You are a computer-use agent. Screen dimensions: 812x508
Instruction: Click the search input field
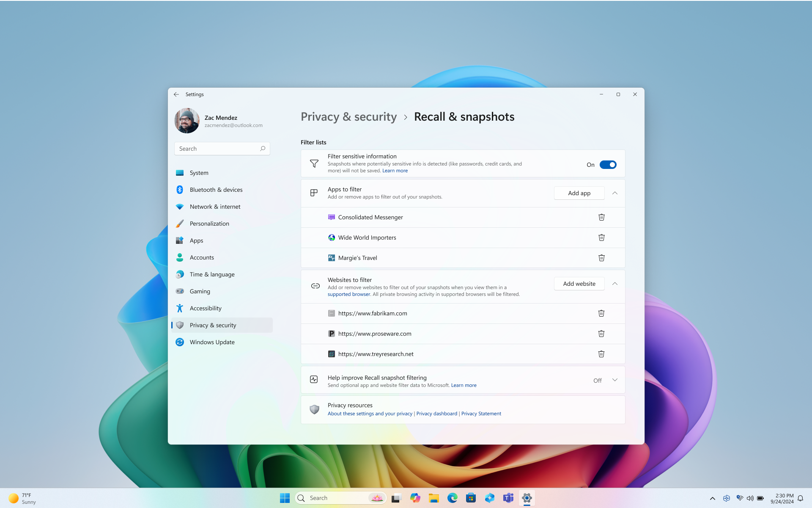point(222,148)
